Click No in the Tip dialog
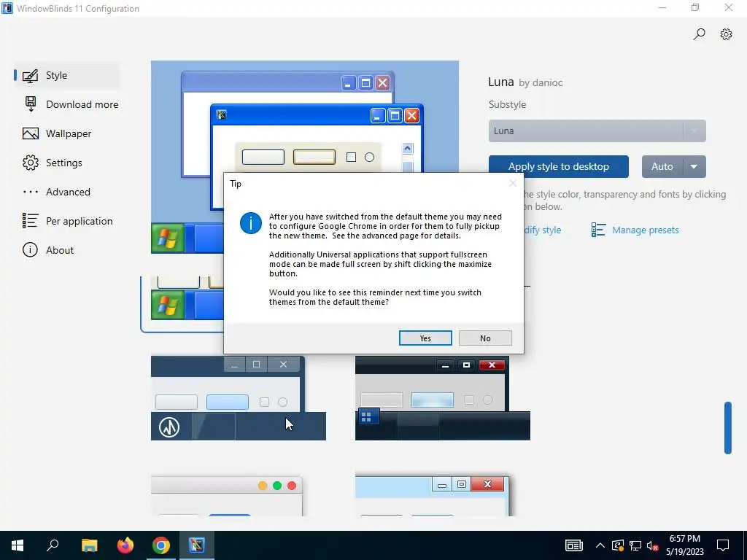 [x=485, y=338]
